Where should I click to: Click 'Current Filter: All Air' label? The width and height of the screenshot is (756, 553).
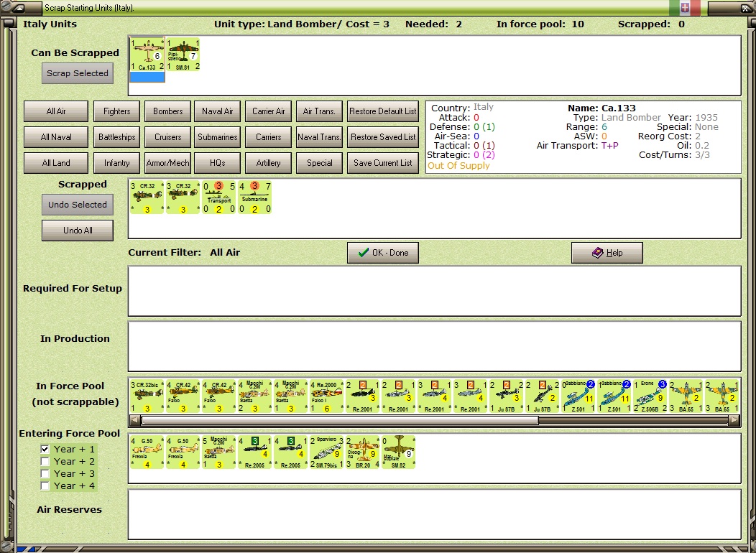(x=184, y=252)
